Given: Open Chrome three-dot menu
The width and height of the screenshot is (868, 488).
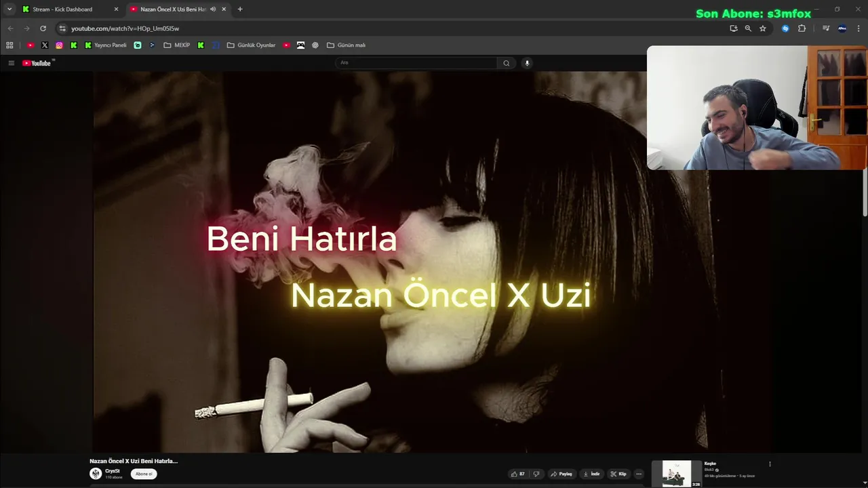Looking at the screenshot, I should [x=859, y=28].
